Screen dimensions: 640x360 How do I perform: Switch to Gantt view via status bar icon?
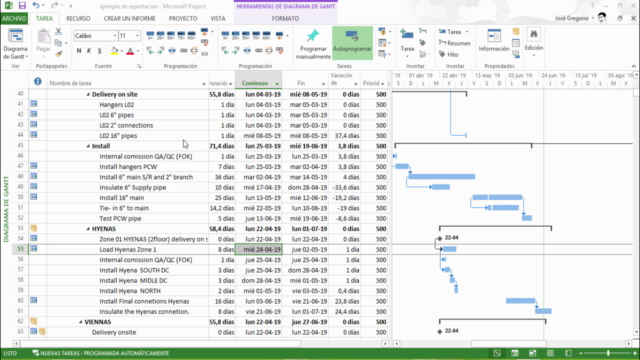(x=497, y=353)
